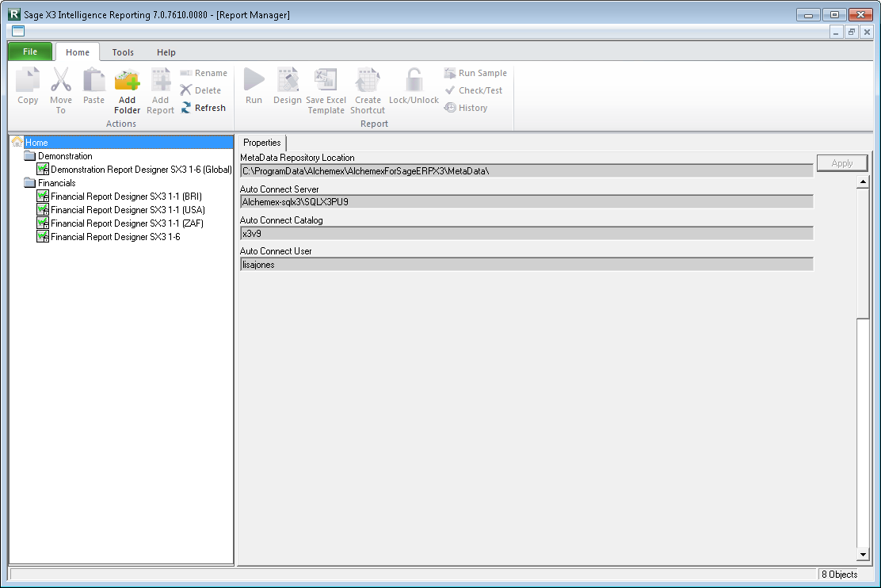Click the Add Folder icon
This screenshot has height=588, width=881.
coord(127,80)
